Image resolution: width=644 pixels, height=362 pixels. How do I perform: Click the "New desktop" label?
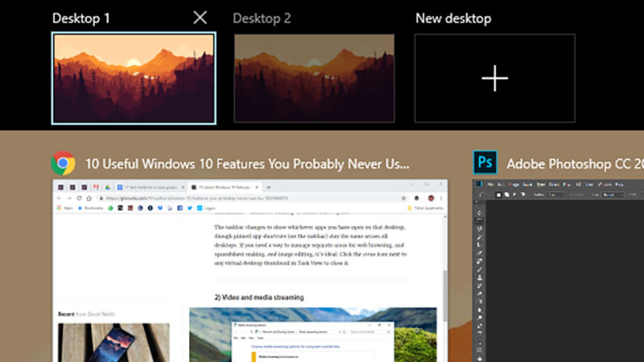coord(452,18)
